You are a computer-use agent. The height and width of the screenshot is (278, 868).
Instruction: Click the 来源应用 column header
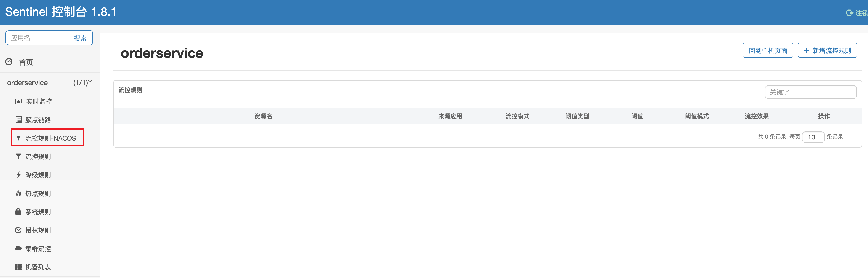pyautogui.click(x=450, y=116)
